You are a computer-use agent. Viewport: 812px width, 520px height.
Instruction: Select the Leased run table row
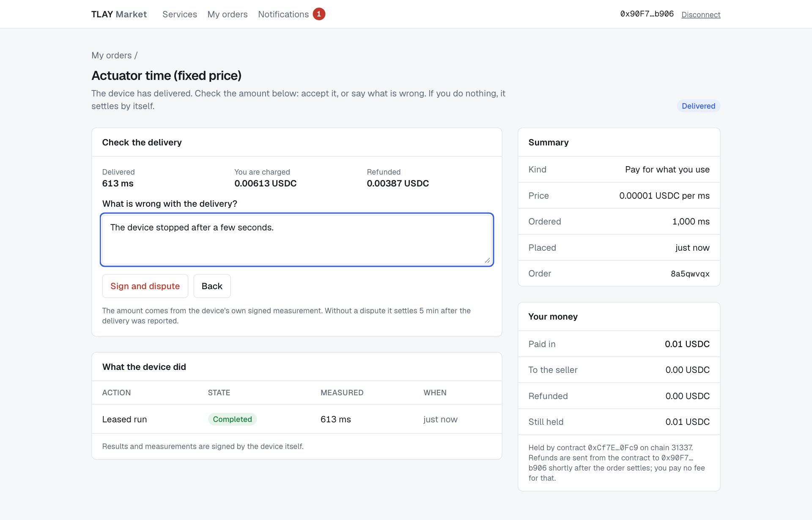coord(297,419)
